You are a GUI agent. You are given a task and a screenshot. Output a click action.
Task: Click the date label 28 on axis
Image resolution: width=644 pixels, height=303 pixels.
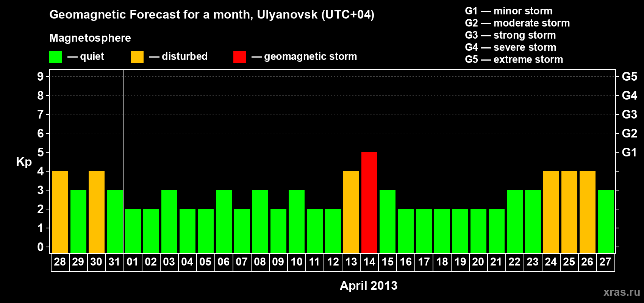tap(60, 262)
